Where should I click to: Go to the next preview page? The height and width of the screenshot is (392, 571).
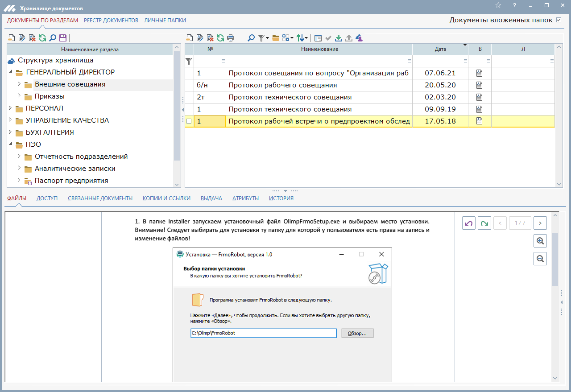pyautogui.click(x=540, y=223)
